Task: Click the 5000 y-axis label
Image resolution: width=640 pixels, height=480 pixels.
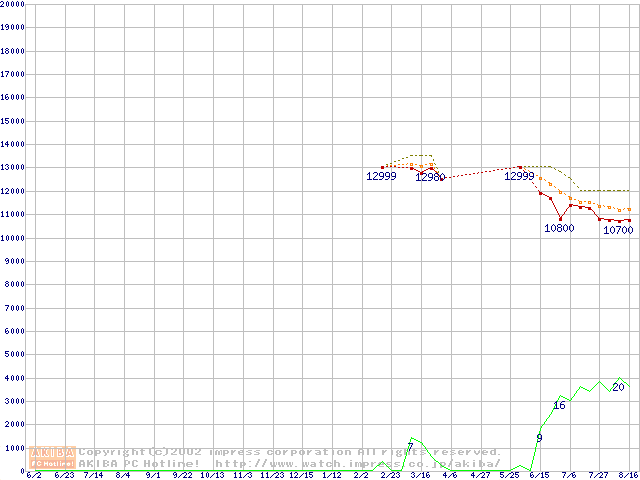Action: (15, 355)
